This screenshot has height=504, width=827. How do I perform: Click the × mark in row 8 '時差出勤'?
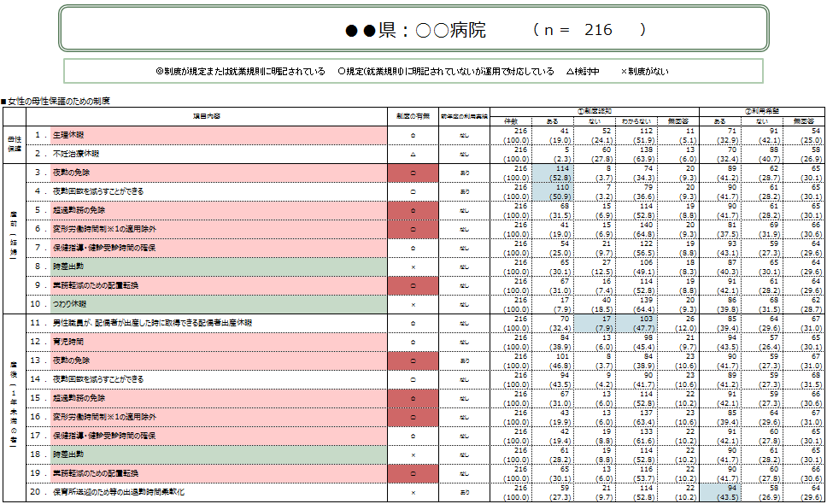click(x=413, y=267)
